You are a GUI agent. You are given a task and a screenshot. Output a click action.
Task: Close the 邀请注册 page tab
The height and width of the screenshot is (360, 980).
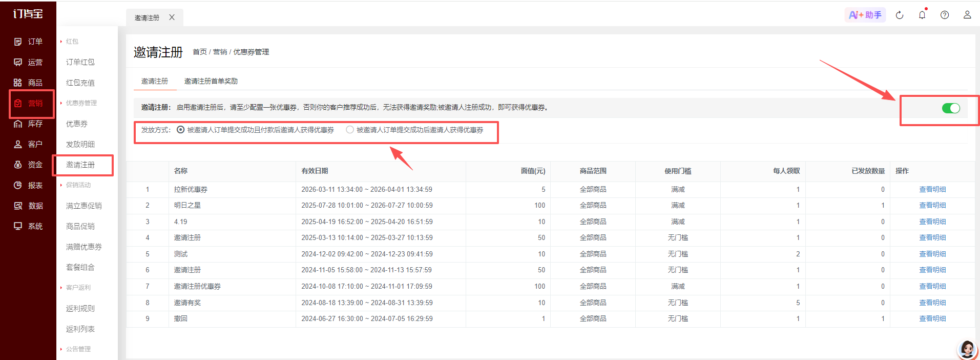[172, 17]
